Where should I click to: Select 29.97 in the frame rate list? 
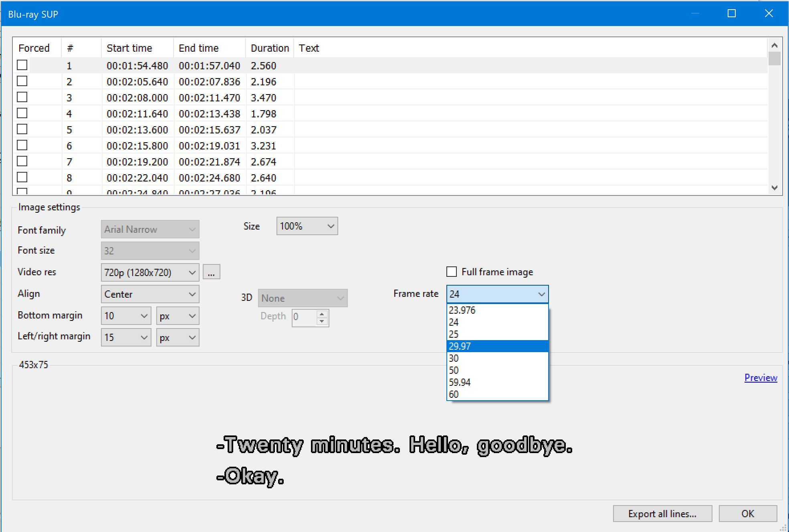(497, 346)
